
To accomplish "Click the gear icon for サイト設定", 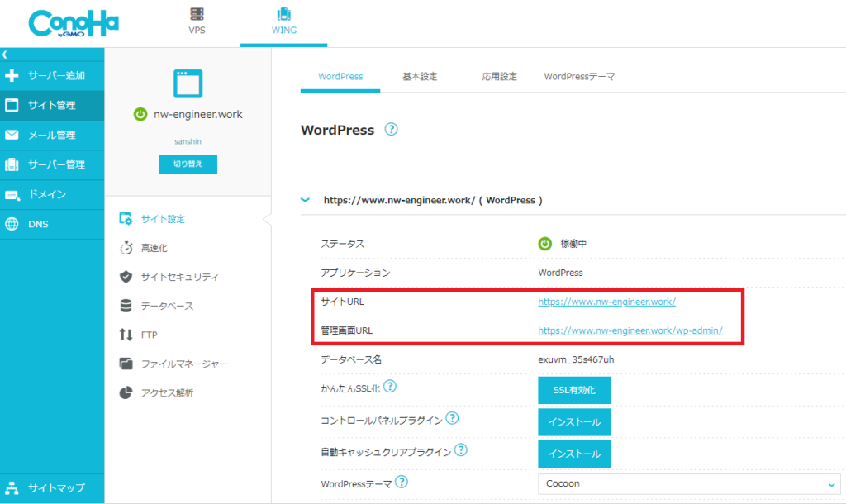I will click(126, 219).
